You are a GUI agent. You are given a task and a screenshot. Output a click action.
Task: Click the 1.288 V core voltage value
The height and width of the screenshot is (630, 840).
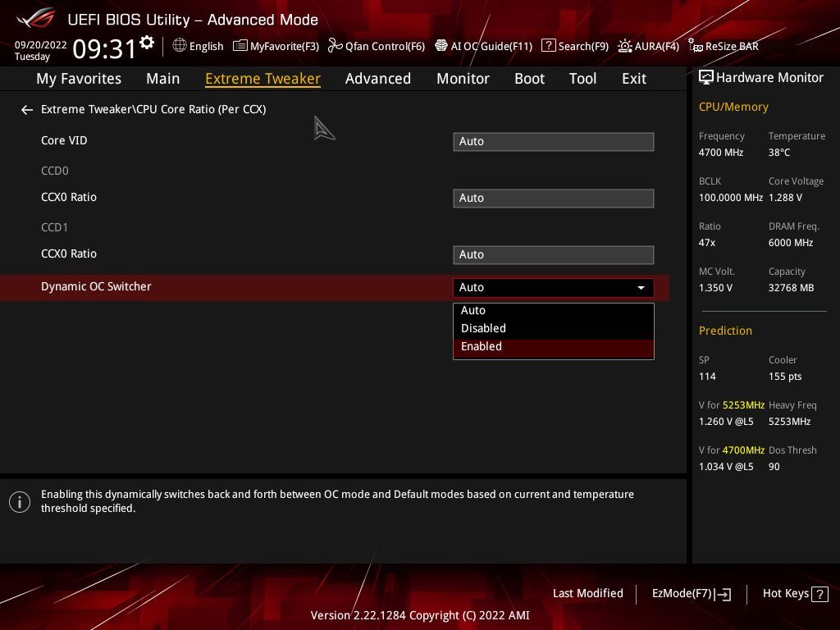point(785,198)
